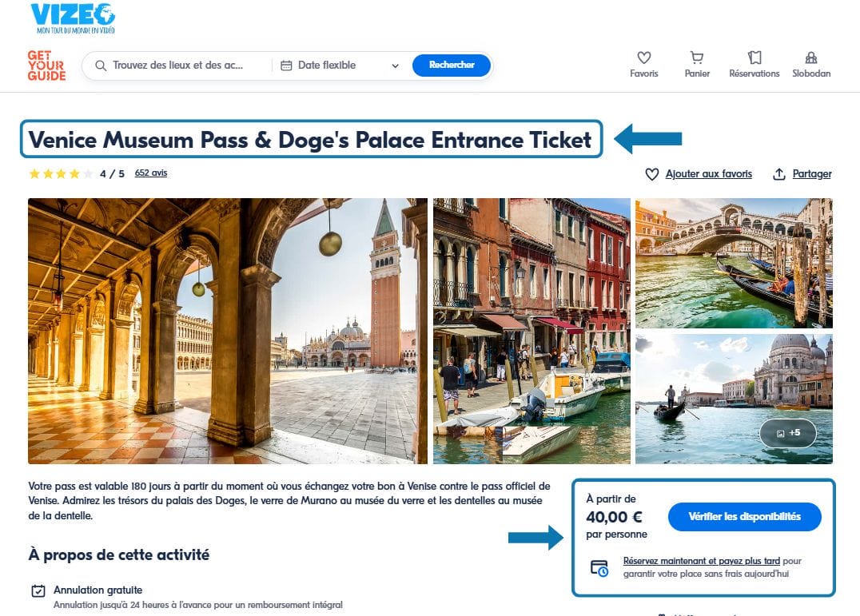The image size is (860, 616).
Task: Click the VIZEO logo
Action: coord(74,18)
